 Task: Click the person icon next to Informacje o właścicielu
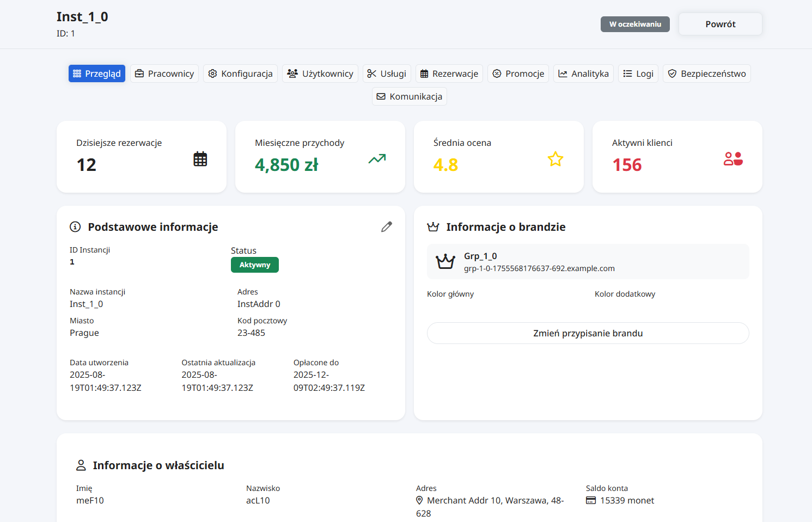[81, 465]
